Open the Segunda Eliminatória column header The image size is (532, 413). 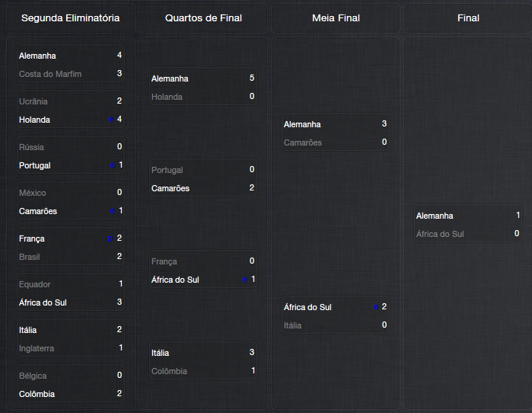click(x=70, y=18)
